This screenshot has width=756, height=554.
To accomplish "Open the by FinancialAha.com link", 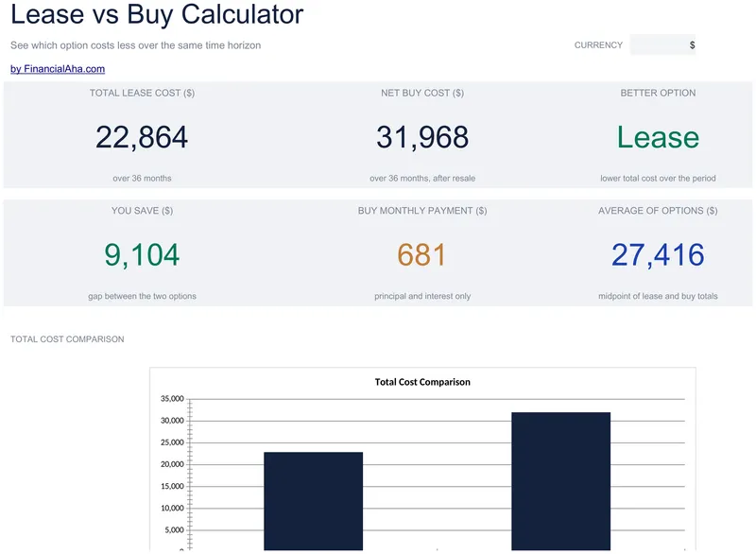I will pyautogui.click(x=58, y=69).
